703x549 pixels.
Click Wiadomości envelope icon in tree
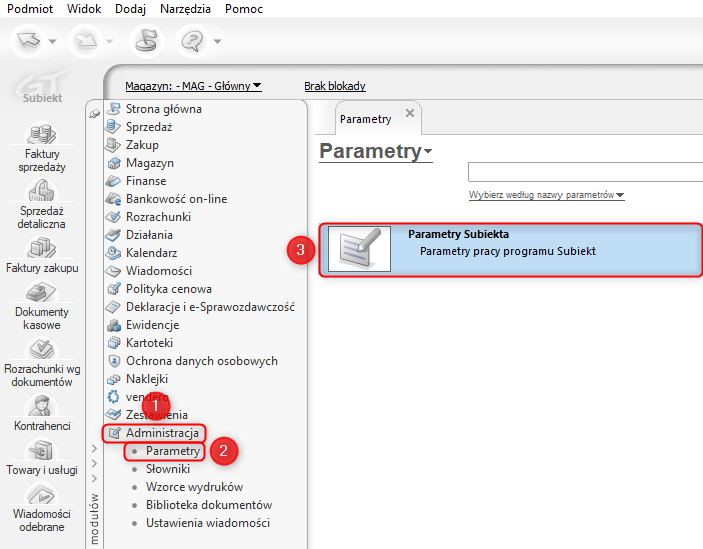coord(113,271)
